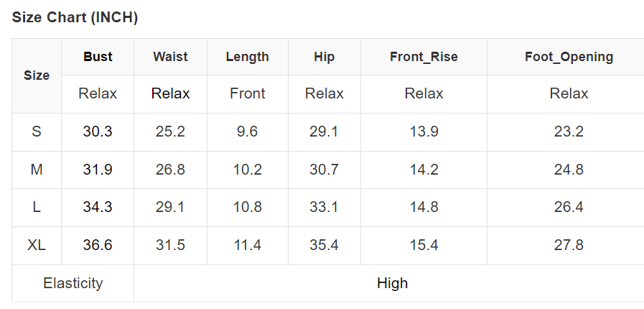
Task: Click the Waist column header
Action: pyautogui.click(x=170, y=57)
